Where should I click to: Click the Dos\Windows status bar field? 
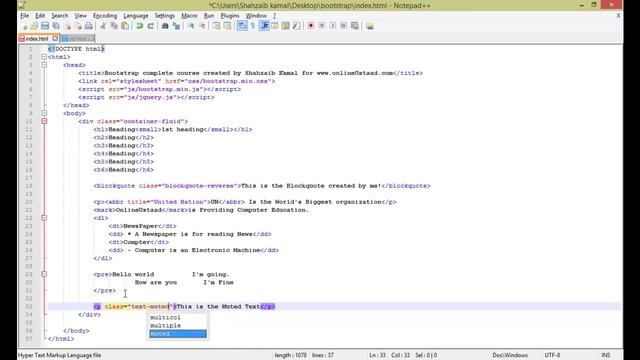[510, 355]
